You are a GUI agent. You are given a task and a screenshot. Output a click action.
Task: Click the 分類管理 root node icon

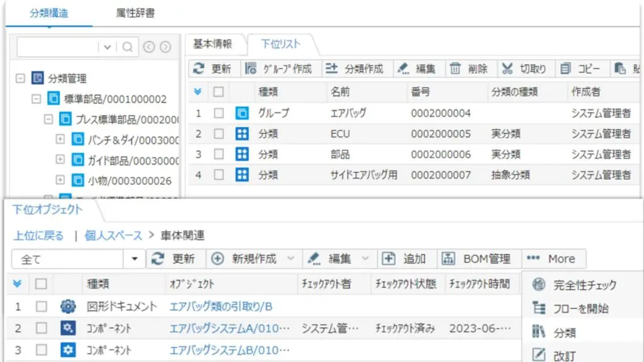(38, 78)
